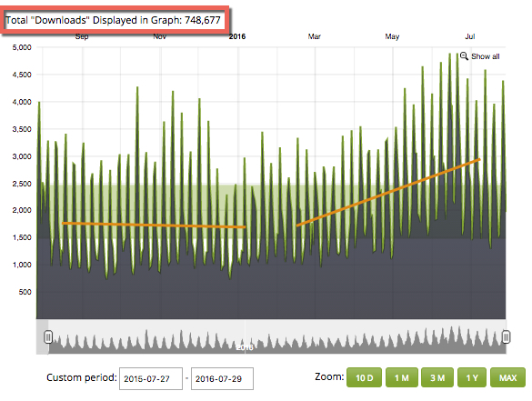
Task: Click the 2,500 y-axis value
Action: [x=22, y=183]
